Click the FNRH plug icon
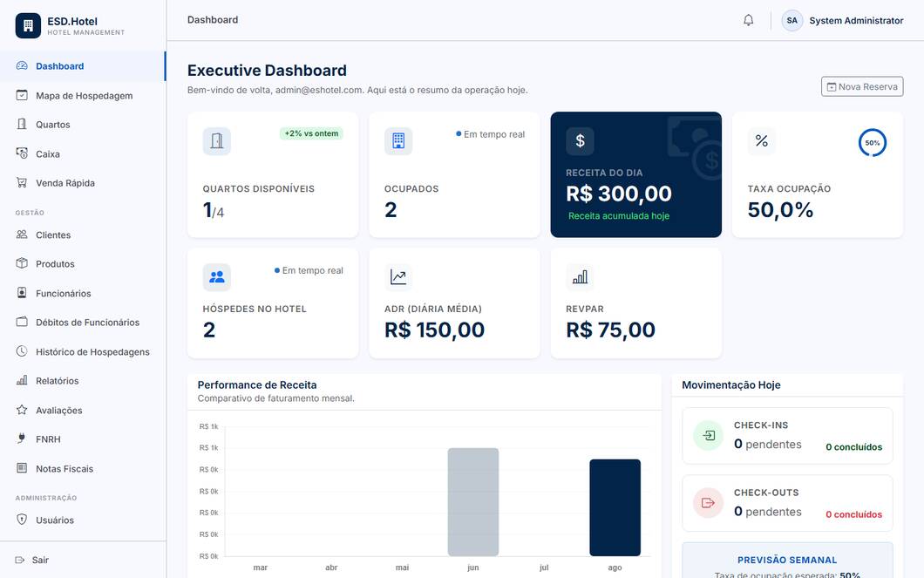The width and height of the screenshot is (924, 578). 22,439
